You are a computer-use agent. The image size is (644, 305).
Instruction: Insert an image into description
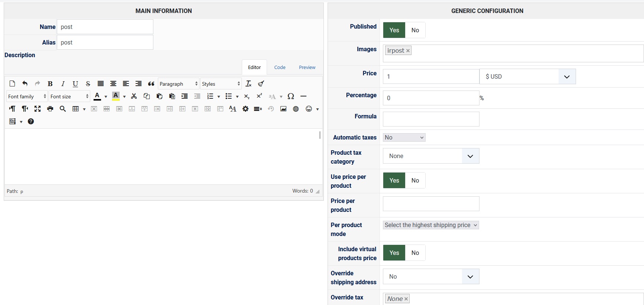click(x=283, y=109)
